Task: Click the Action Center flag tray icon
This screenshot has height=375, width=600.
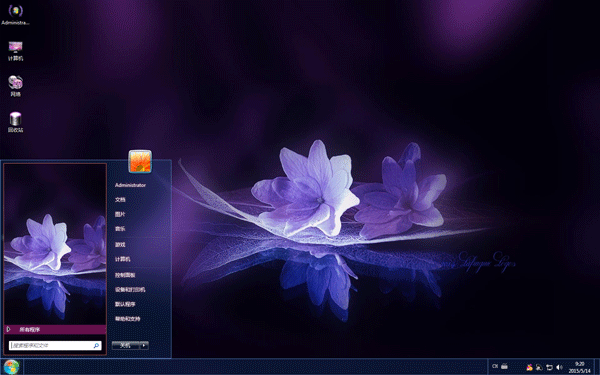Action: click(x=539, y=367)
